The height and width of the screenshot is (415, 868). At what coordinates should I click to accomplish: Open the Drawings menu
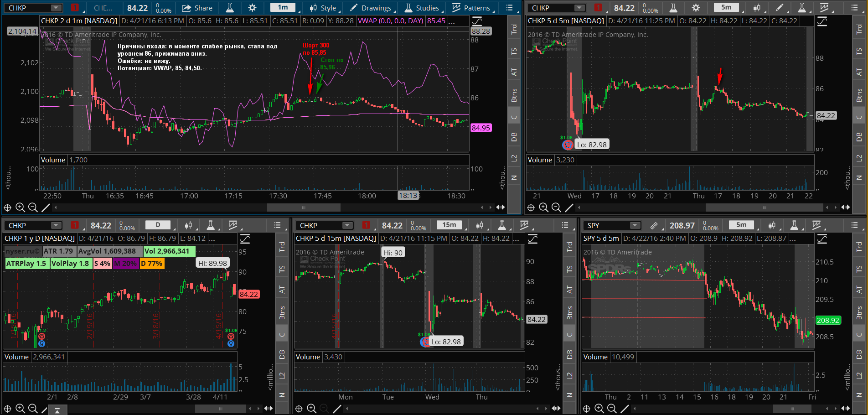(370, 8)
